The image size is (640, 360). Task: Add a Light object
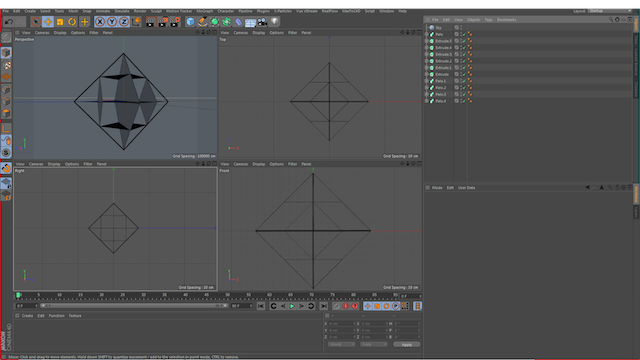274,22
